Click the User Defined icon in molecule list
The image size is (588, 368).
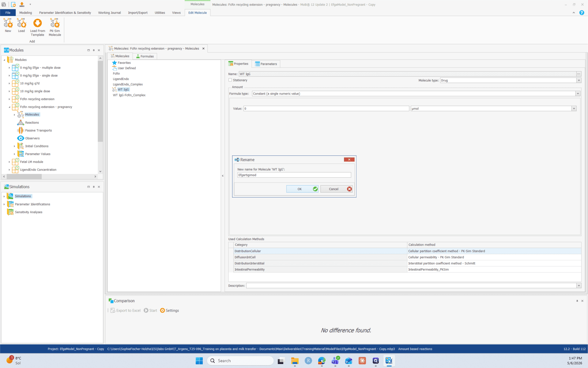click(115, 68)
